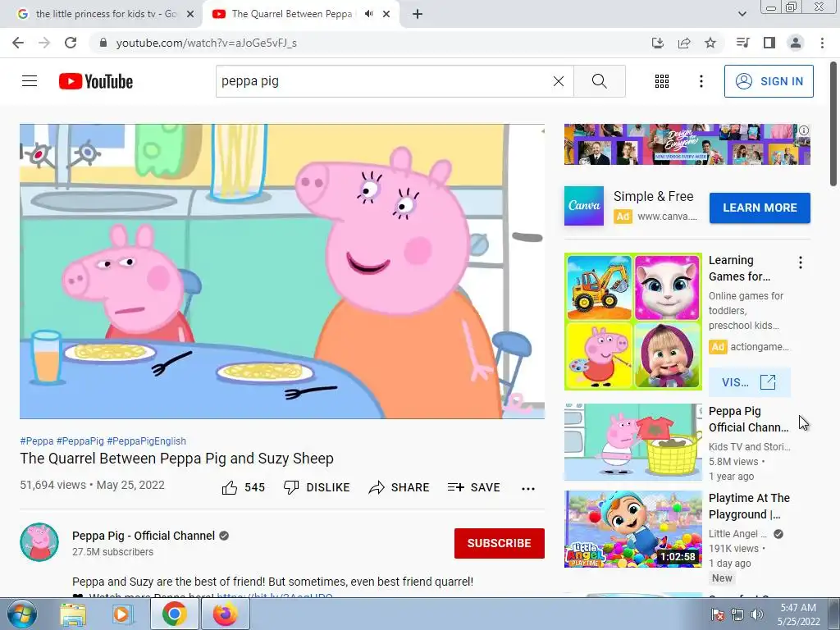Bookmark this tab with the star
Viewport: 840px width, 630px height.
pos(710,43)
